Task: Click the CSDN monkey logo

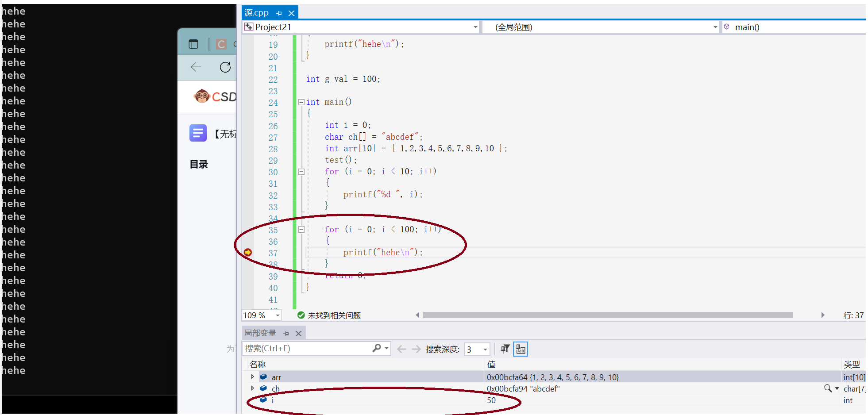Action: click(202, 96)
